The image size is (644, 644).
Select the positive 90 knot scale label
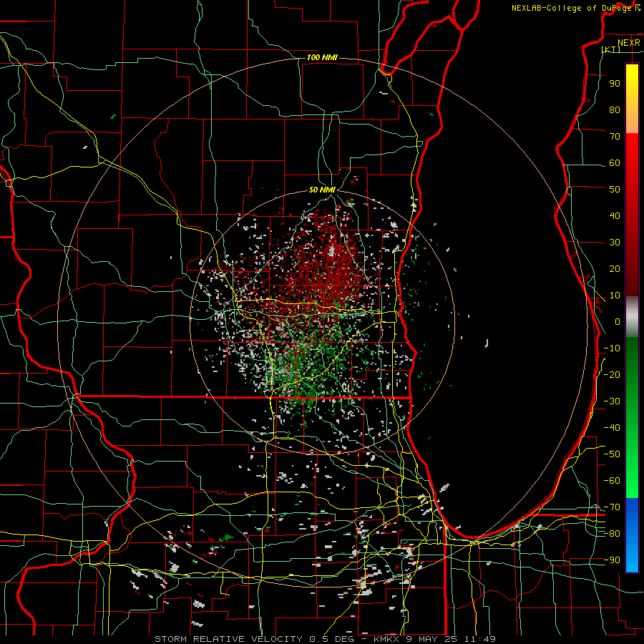coord(615,84)
